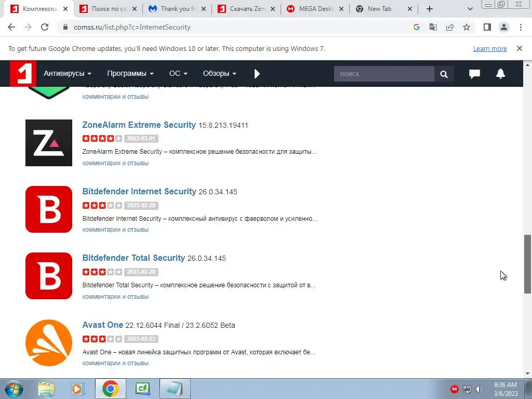Click the comss red logo icon

click(x=23, y=73)
